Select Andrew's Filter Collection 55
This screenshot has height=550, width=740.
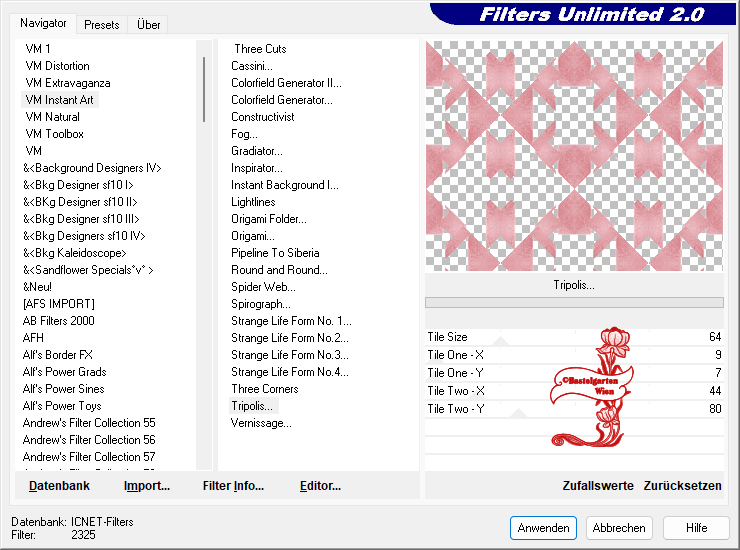(x=89, y=423)
